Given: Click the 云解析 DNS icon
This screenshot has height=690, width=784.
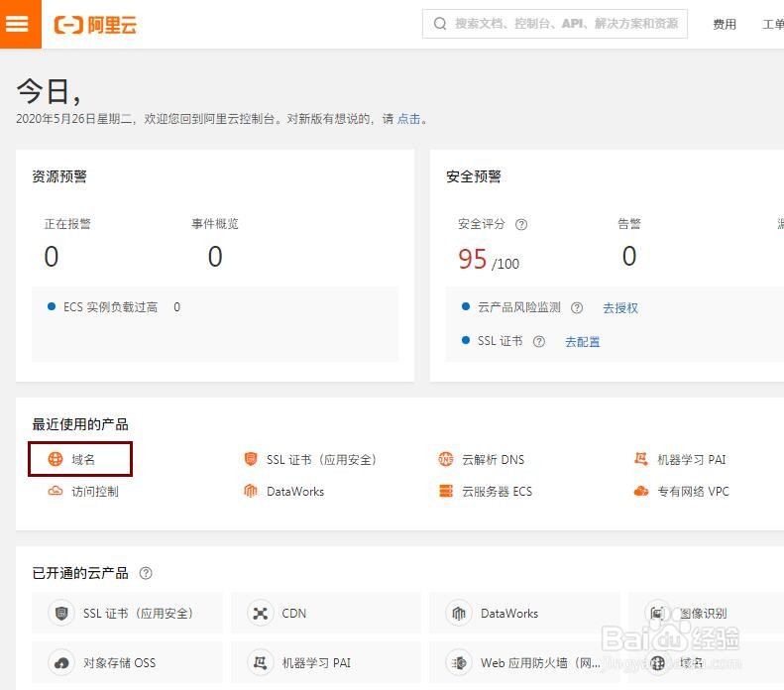Looking at the screenshot, I should pyautogui.click(x=445, y=459).
